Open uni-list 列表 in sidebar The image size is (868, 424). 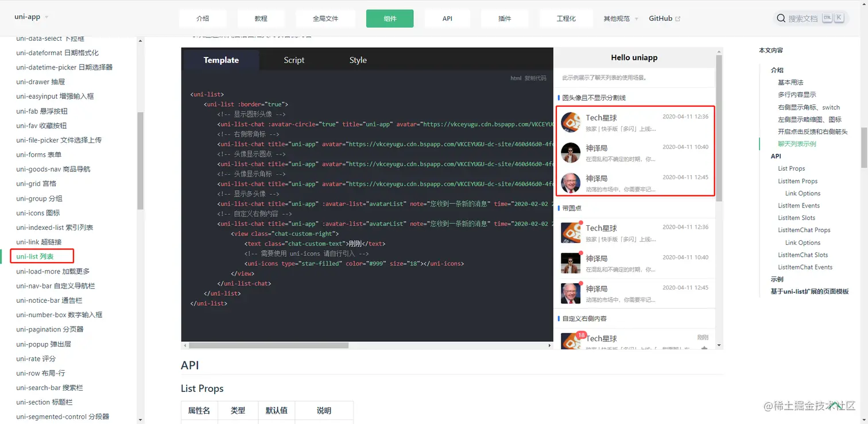(x=36, y=256)
